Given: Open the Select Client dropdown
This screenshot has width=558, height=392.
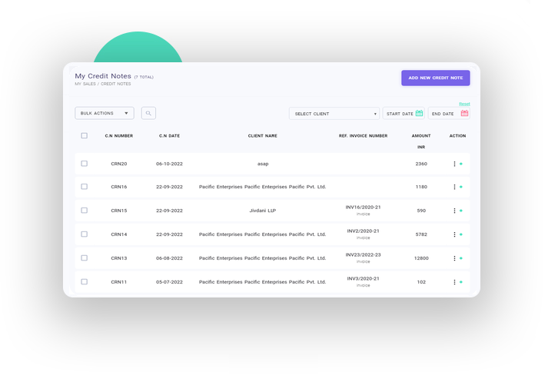Looking at the screenshot, I should tap(334, 114).
